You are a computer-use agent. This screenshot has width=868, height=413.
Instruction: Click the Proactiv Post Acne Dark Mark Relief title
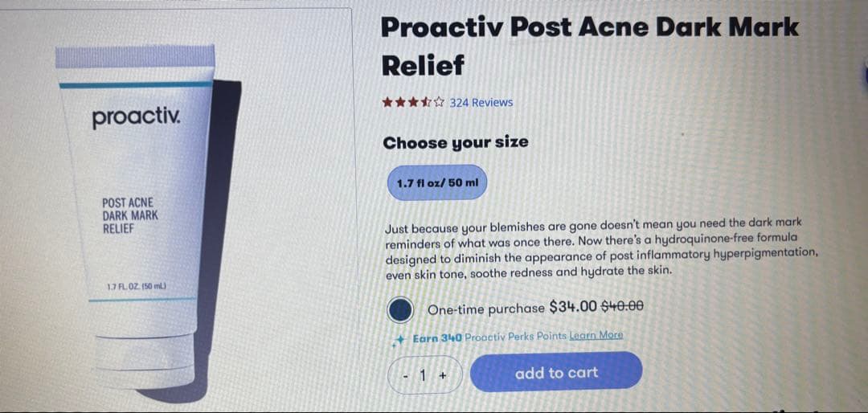pyautogui.click(x=590, y=47)
